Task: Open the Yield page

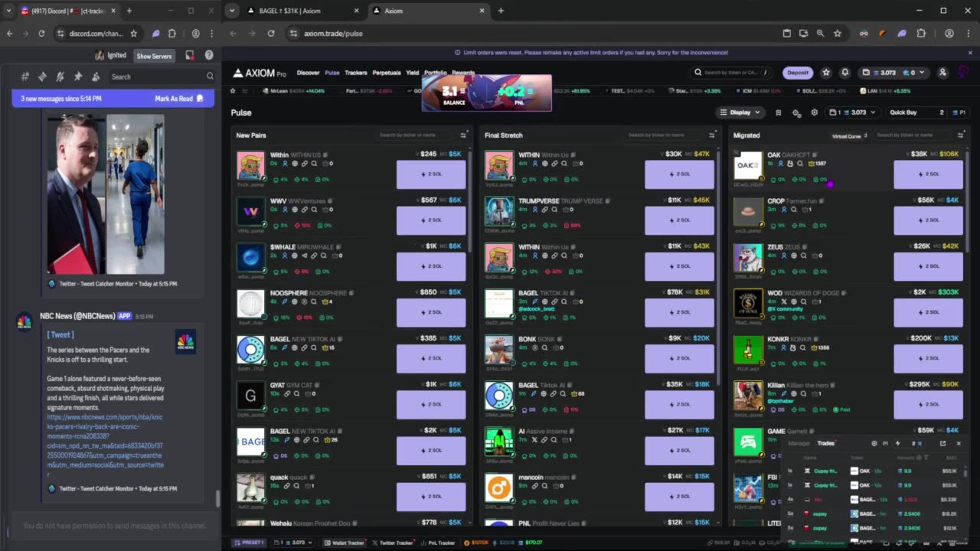Action: point(412,73)
